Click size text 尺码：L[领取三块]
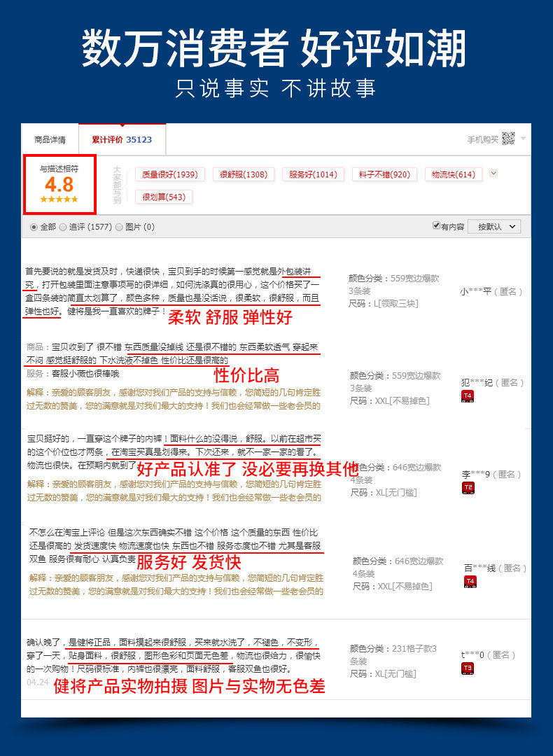Image resolution: width=553 pixels, height=756 pixels. pos(384,304)
